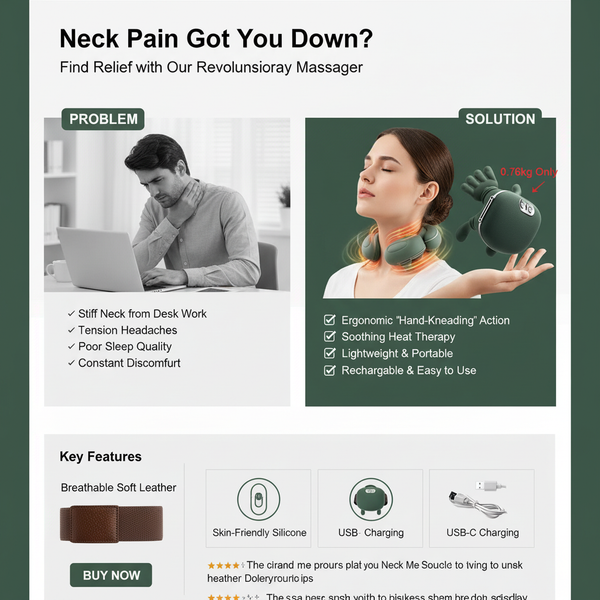Screen dimensions: 600x600
Task: Toggle the Soothing Heat Therapy checkbox
Action: 329,336
